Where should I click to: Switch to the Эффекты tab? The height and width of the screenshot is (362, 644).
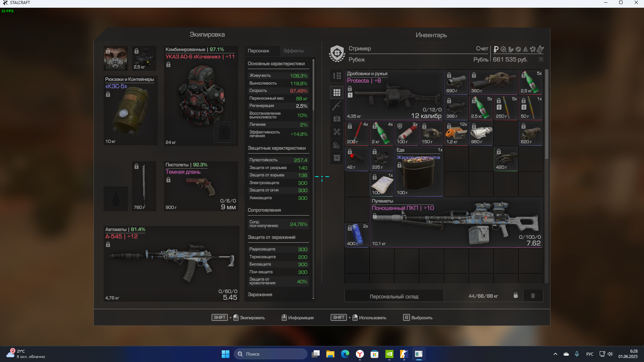pos(293,51)
